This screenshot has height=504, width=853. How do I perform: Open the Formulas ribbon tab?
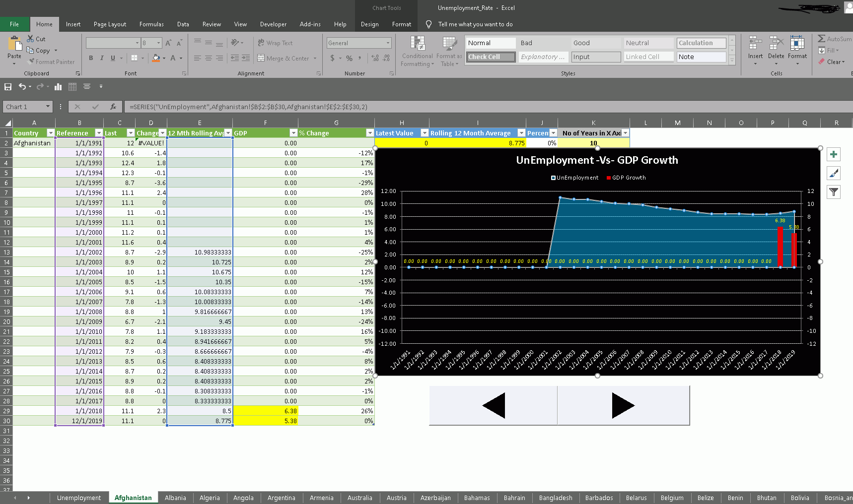tap(151, 24)
